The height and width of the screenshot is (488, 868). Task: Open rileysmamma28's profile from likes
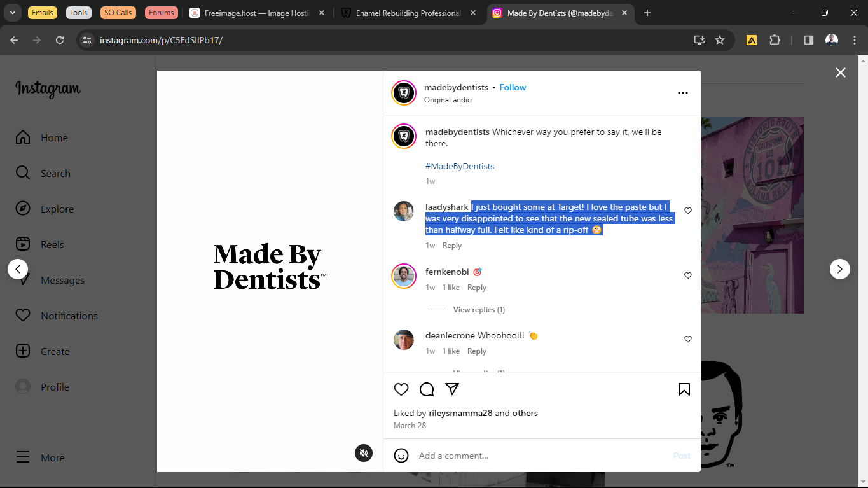tap(461, 413)
